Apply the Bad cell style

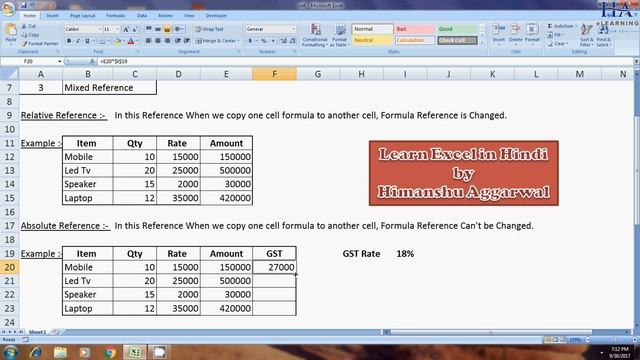tap(415, 29)
